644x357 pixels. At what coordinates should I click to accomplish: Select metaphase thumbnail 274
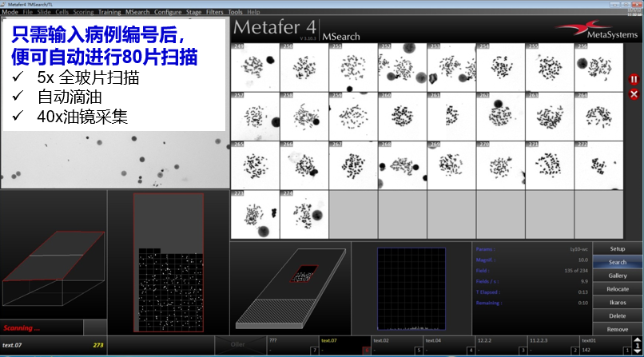[304, 215]
